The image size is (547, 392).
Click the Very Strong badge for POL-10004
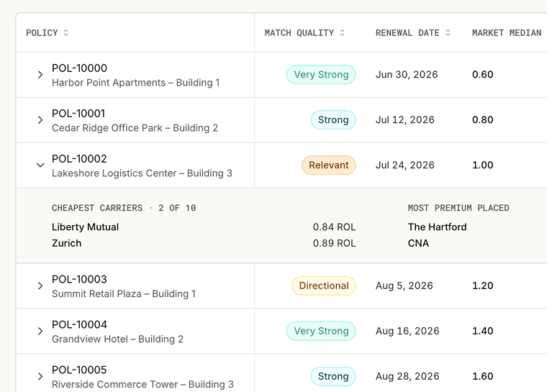(321, 331)
